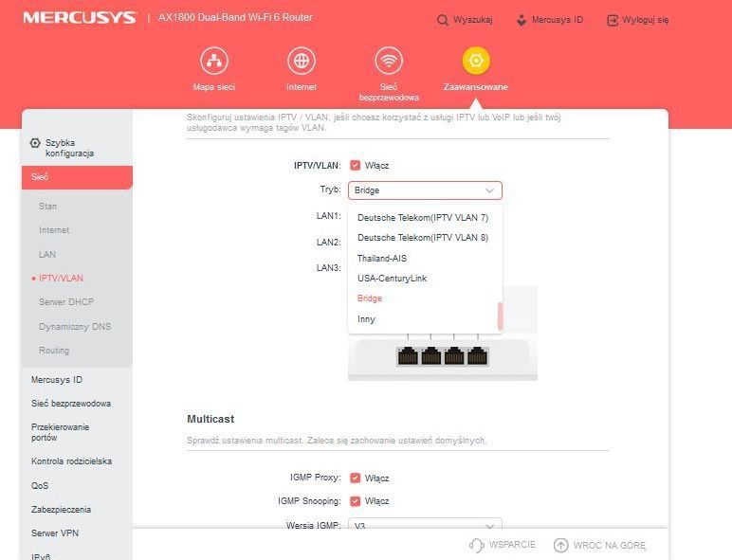Click the MERCUSYS logo
Viewport: 732px width, 560px height.
(80, 18)
